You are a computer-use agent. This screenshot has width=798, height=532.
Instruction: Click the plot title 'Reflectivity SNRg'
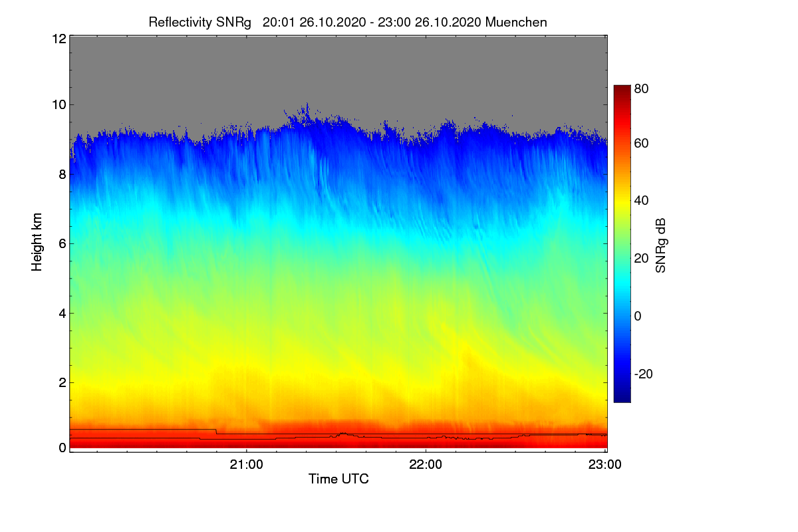click(x=199, y=22)
